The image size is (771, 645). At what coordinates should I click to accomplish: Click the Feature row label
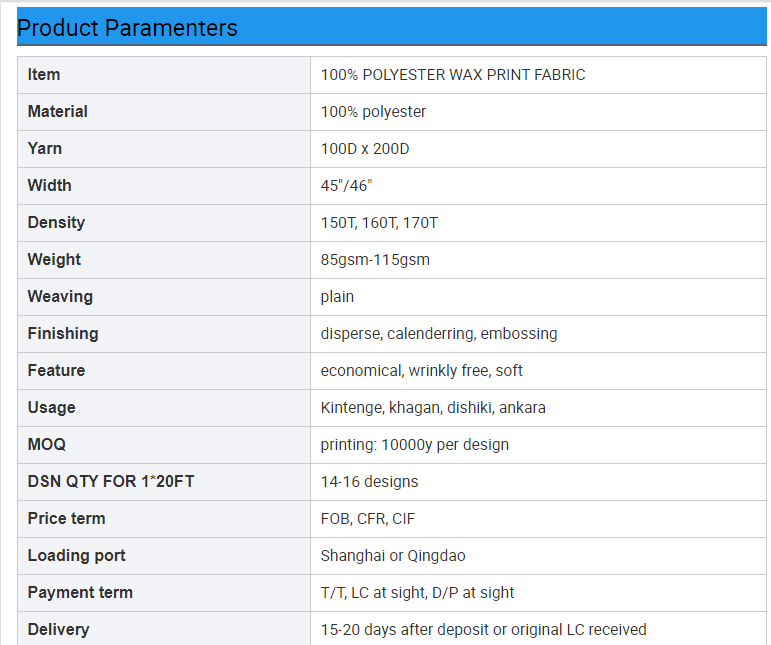[x=56, y=371]
